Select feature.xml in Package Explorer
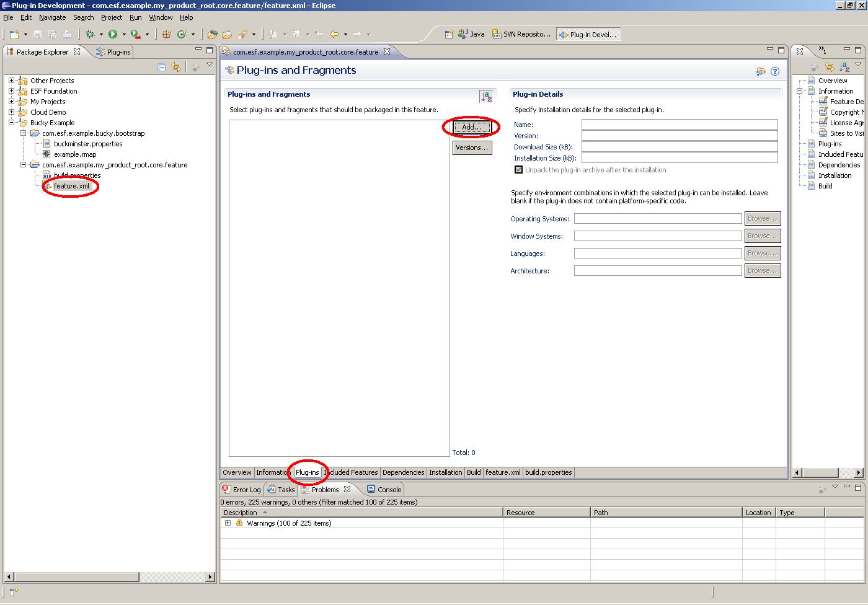Screen dimensions: 868x605 click(x=71, y=186)
